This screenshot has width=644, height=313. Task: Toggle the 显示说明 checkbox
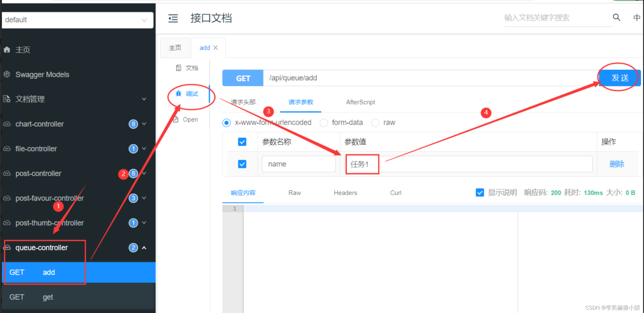480,193
